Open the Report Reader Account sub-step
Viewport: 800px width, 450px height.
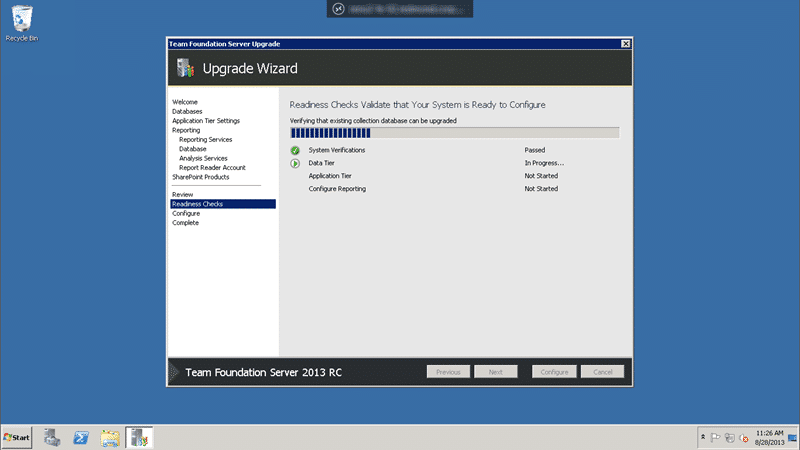tap(212, 167)
